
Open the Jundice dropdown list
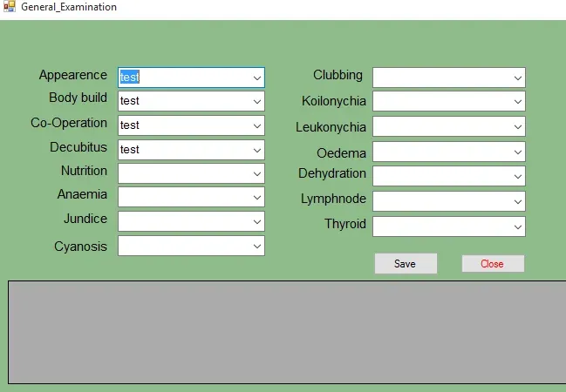pyautogui.click(x=257, y=221)
